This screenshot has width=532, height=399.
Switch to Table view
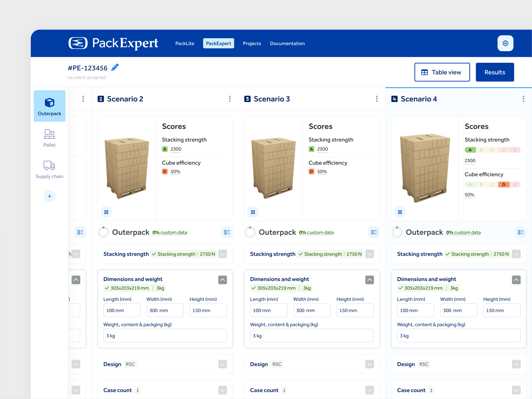click(x=442, y=72)
